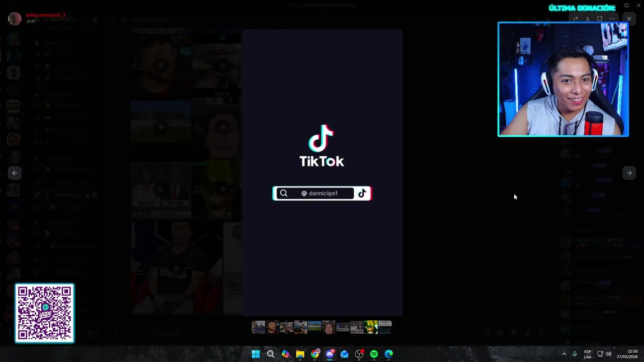Screen dimensions: 644x362
Task: Open Windows Search from the taskbar
Action: click(x=270, y=354)
